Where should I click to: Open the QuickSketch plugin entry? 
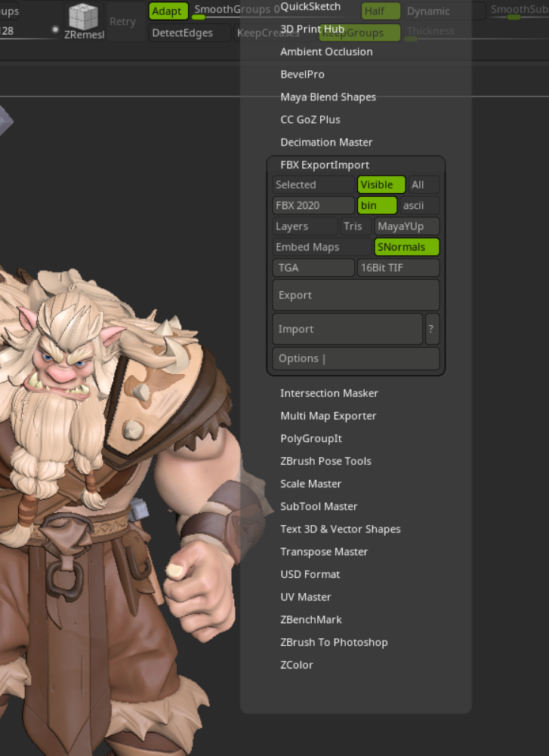pos(310,7)
